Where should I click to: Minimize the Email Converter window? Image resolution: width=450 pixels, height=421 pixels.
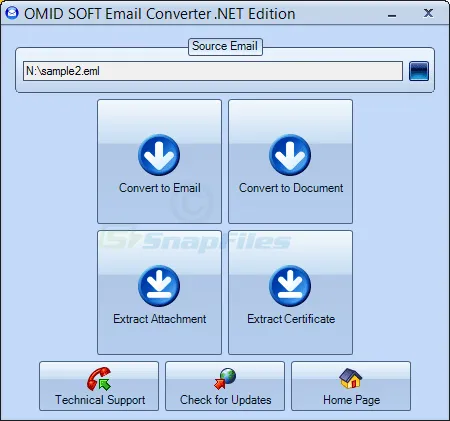tap(392, 15)
